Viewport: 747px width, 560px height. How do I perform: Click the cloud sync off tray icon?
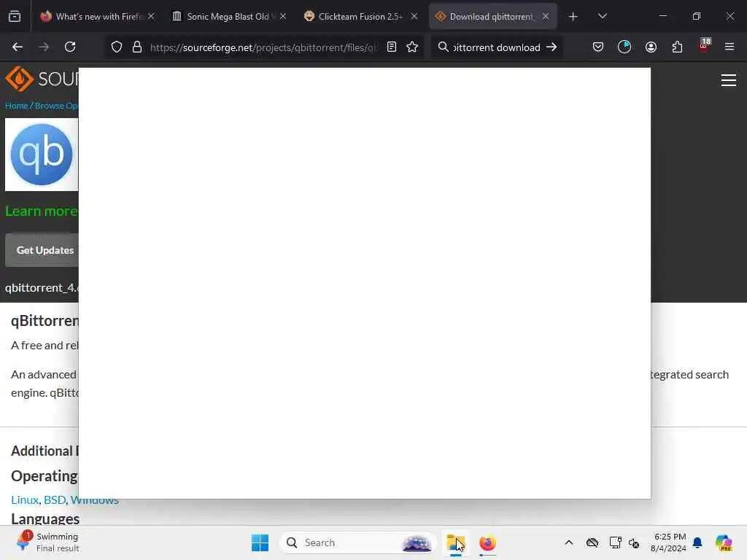pyautogui.click(x=592, y=542)
